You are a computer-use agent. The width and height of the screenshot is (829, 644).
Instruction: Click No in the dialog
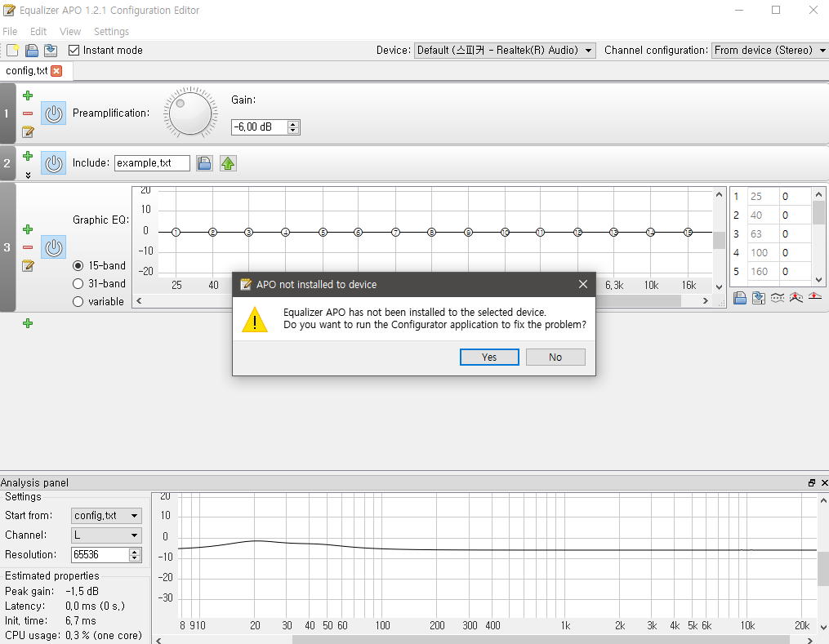pos(555,358)
